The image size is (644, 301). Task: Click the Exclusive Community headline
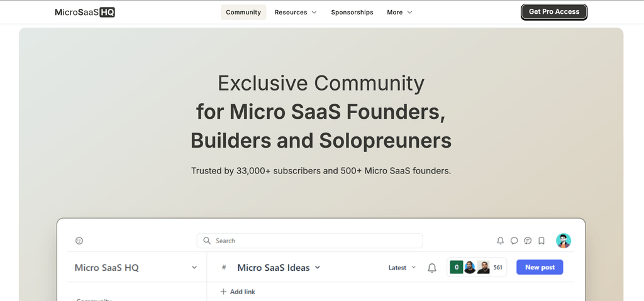coord(321,84)
